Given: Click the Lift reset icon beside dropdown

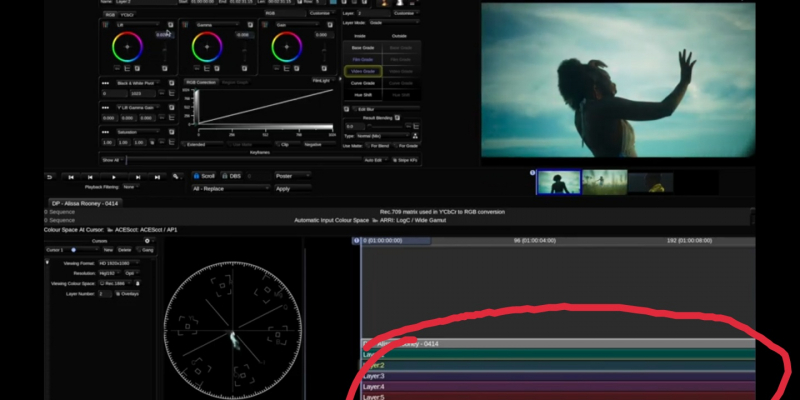Looking at the screenshot, I should tap(170, 24).
